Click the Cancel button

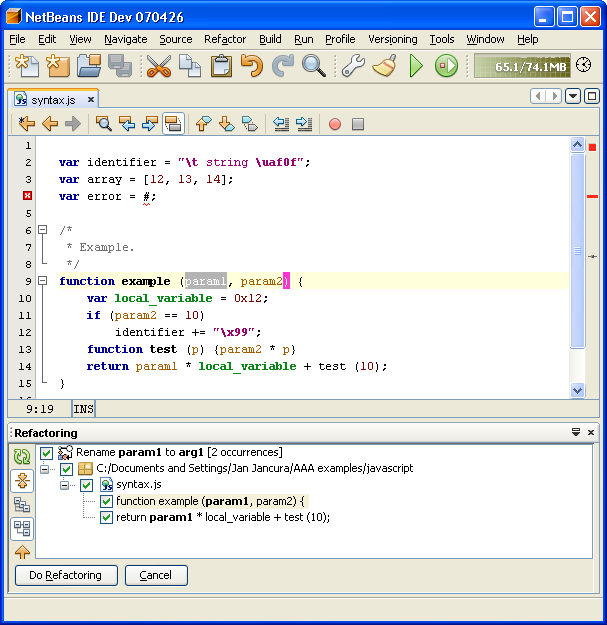(156, 575)
